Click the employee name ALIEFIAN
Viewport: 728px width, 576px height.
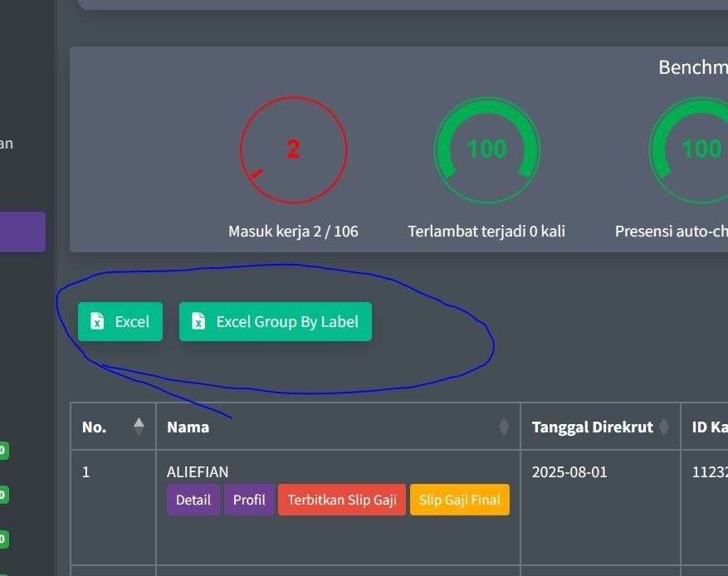[x=198, y=472]
